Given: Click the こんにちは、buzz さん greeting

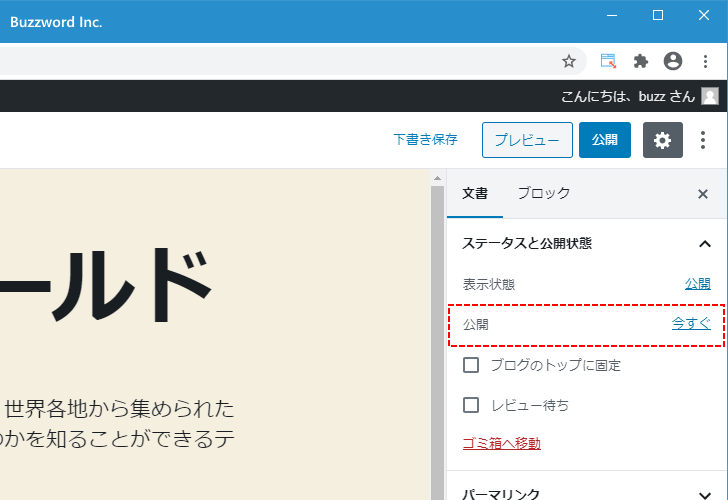Looking at the screenshot, I should [628, 96].
